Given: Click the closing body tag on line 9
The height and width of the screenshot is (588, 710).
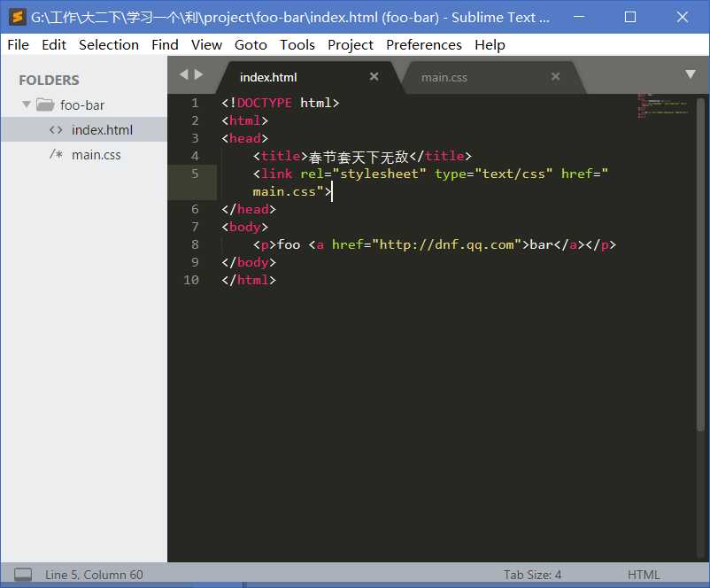Looking at the screenshot, I should pos(249,262).
